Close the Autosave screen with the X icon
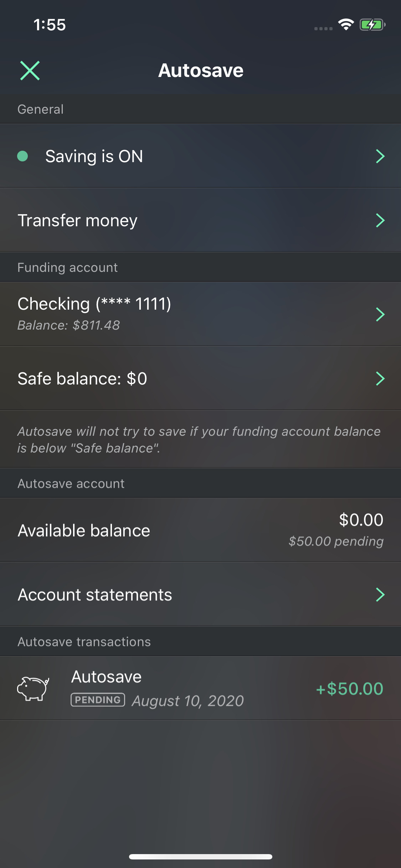Screen dimensions: 401x868 click(x=30, y=71)
